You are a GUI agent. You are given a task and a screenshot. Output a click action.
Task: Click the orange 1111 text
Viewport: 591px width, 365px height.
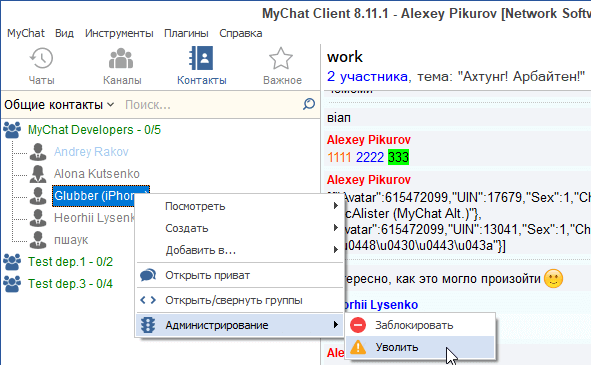(x=339, y=157)
